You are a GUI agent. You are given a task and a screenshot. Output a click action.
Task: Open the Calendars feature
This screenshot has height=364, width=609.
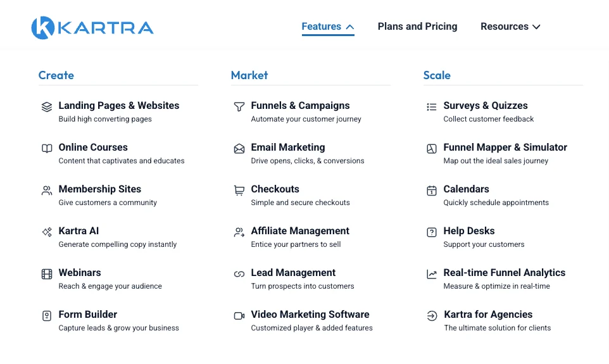(x=466, y=189)
